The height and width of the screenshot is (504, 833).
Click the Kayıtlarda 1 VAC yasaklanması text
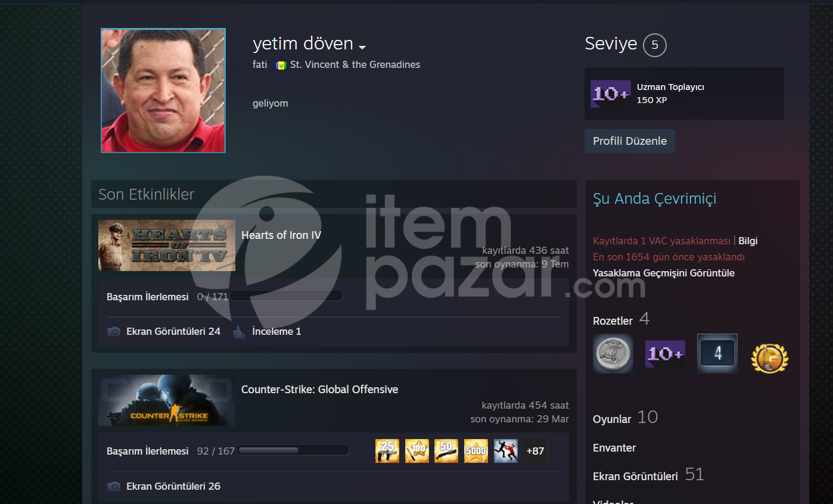(661, 241)
